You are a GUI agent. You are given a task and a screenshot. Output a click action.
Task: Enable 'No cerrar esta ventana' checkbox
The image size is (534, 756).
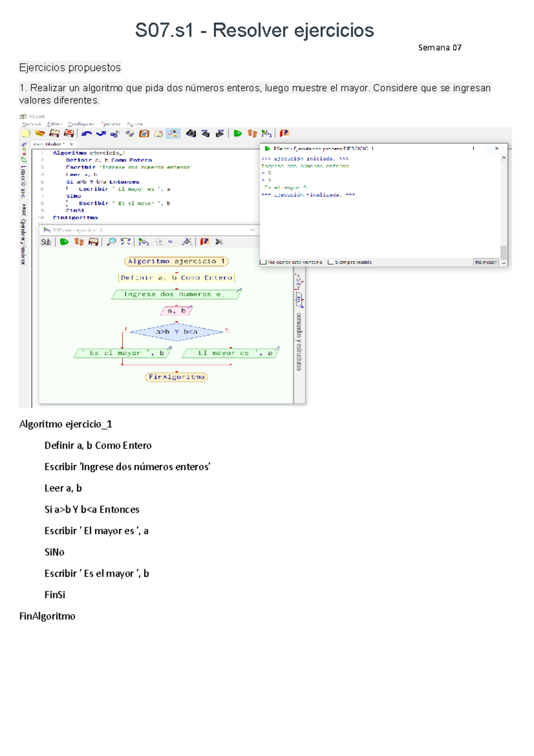point(263,262)
